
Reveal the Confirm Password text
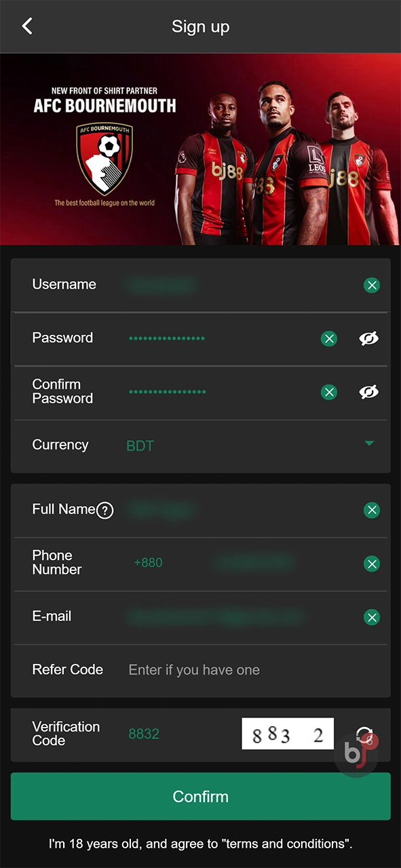[x=368, y=392]
